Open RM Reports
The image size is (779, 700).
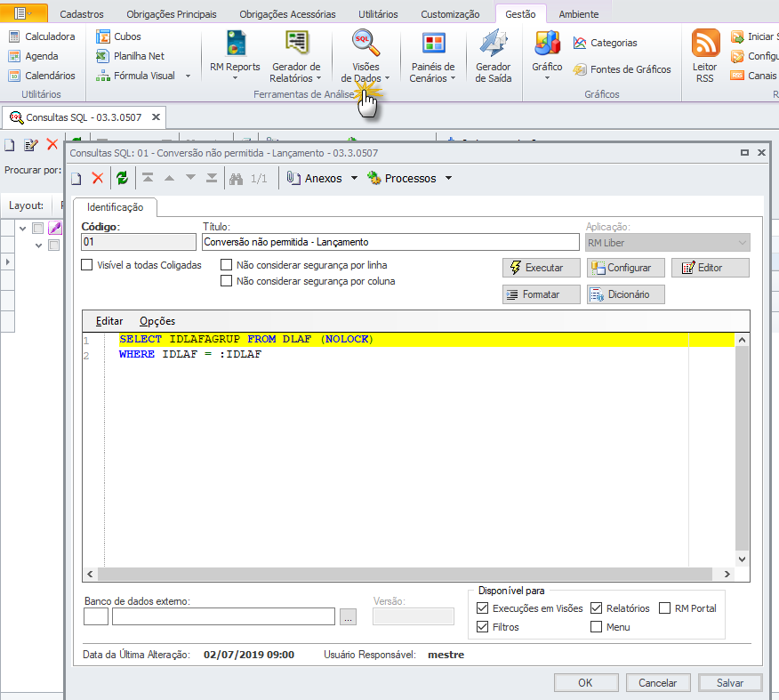coord(235,54)
